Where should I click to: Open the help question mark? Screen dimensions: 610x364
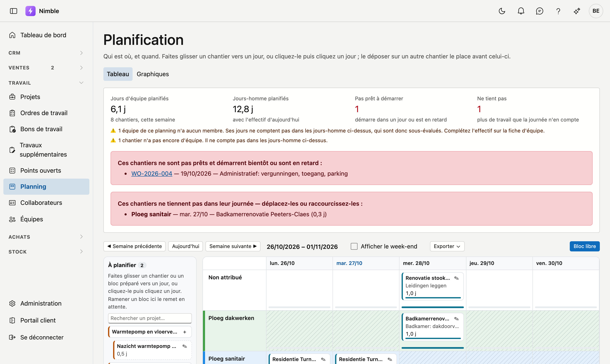[558, 11]
